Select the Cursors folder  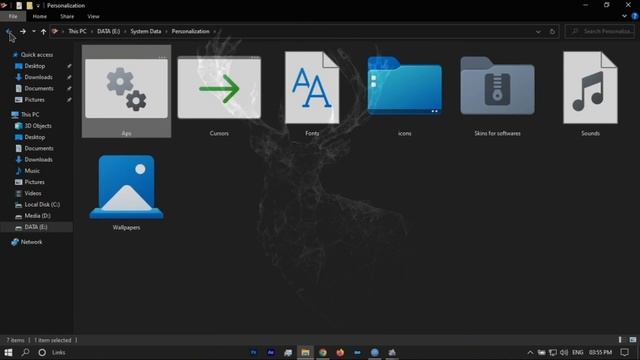tap(219, 91)
